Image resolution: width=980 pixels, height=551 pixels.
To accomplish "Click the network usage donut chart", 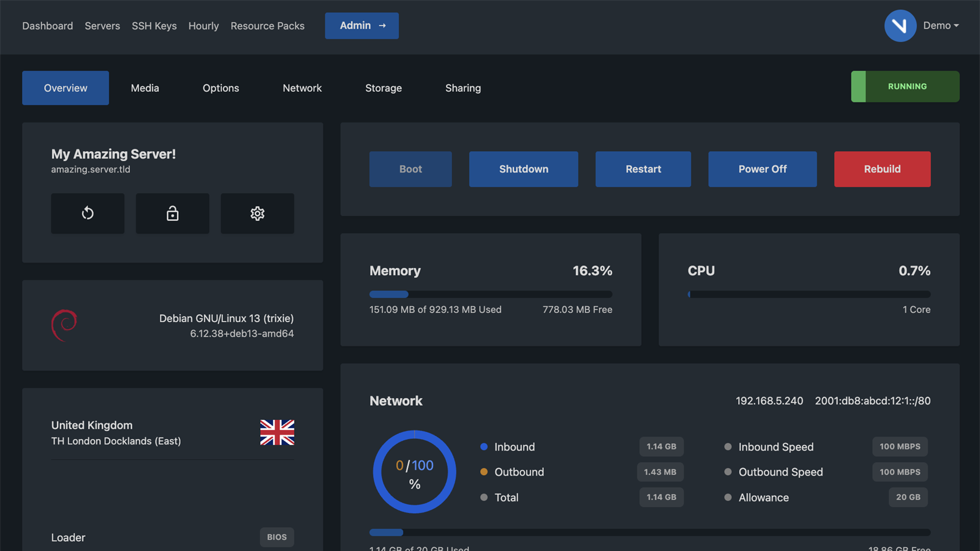I will pyautogui.click(x=415, y=472).
